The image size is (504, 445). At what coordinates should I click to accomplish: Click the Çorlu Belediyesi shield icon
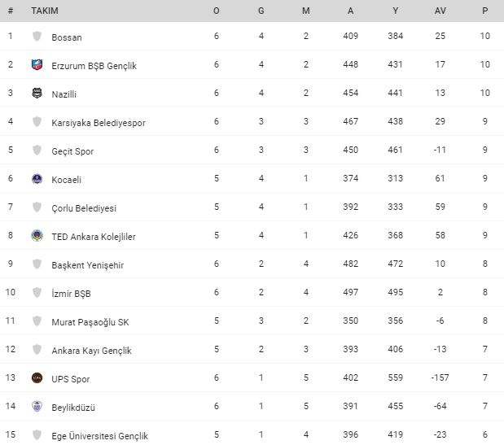[37, 207]
